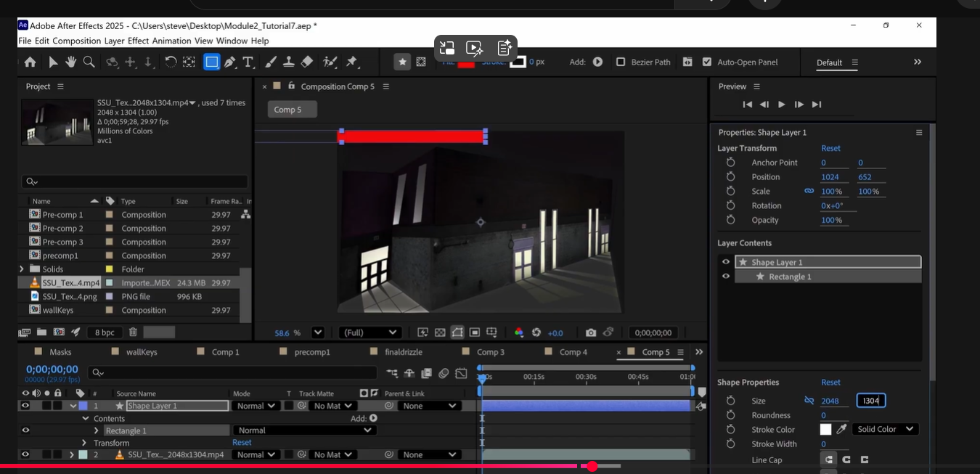Switch to the precomp1 timeline tab
980x474 pixels.
tap(311, 352)
